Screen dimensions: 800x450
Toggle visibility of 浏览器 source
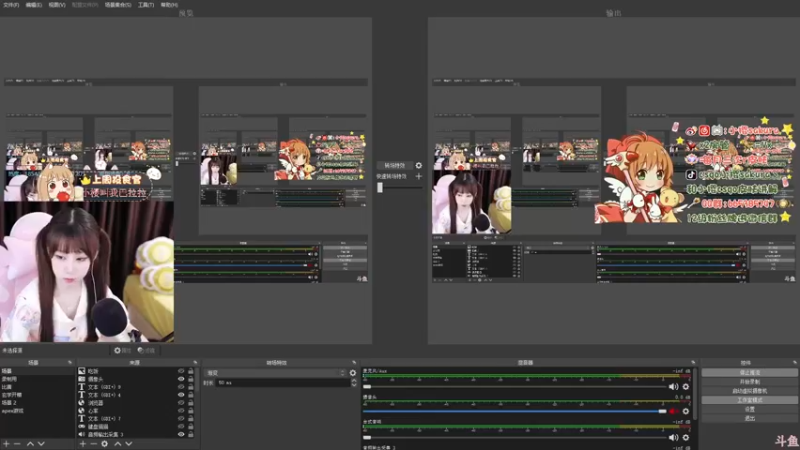tap(181, 403)
